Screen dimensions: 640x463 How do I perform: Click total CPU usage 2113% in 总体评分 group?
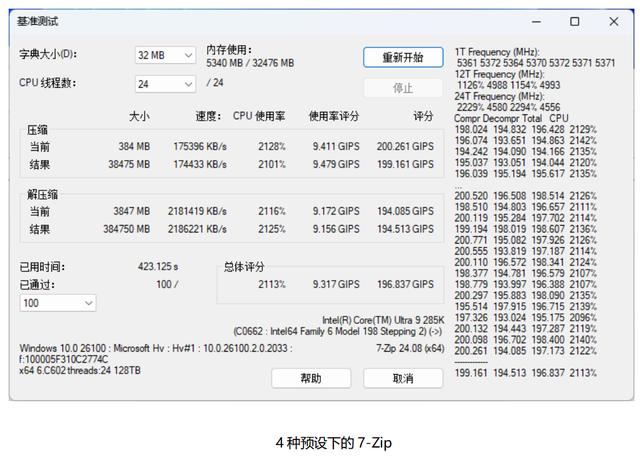point(272,284)
